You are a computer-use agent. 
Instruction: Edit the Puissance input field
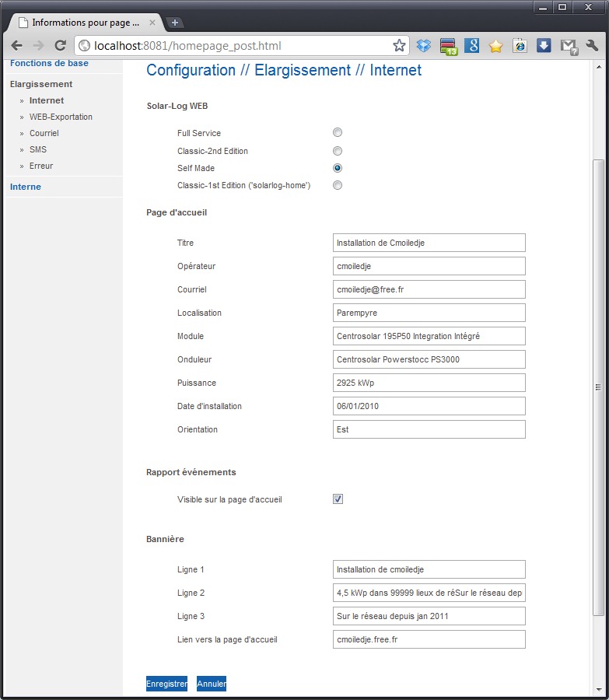point(429,383)
